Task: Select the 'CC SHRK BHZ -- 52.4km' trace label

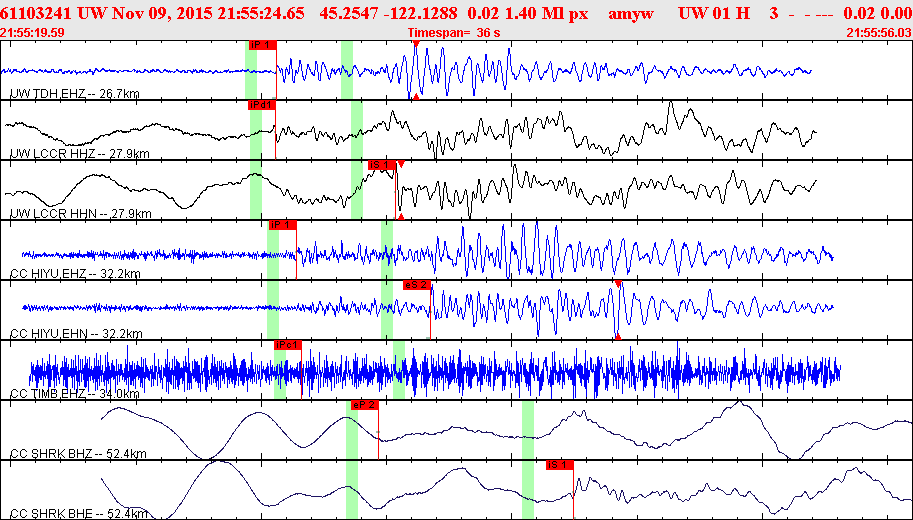Action: tap(78, 454)
